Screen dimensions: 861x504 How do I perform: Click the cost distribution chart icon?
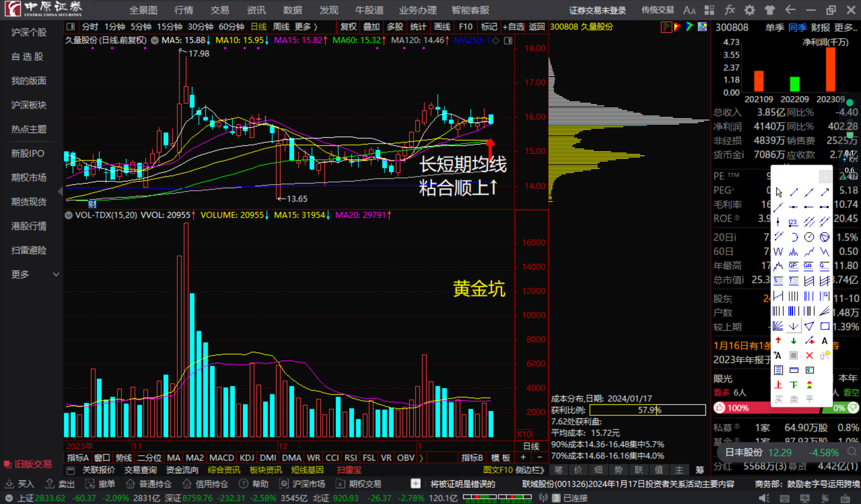click(x=666, y=27)
